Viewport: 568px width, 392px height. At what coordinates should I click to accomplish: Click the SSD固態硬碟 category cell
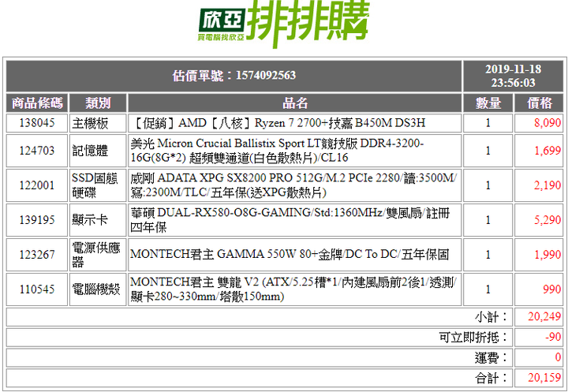point(98,185)
